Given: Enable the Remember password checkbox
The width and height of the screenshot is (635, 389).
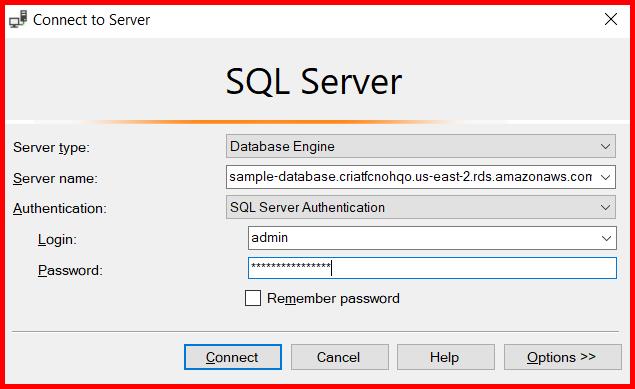Looking at the screenshot, I should pos(253,298).
